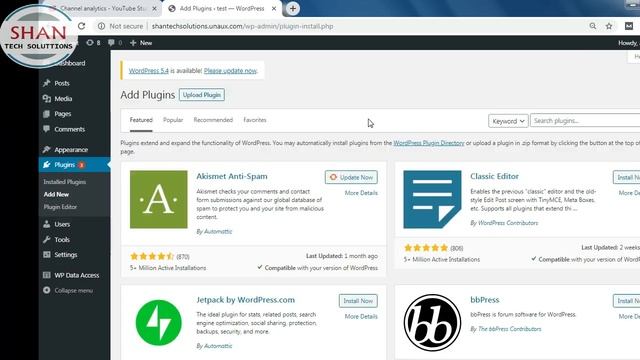This screenshot has width=640, height=360.
Task: Click The bbPress Contributors author link
Action: (x=509, y=329)
